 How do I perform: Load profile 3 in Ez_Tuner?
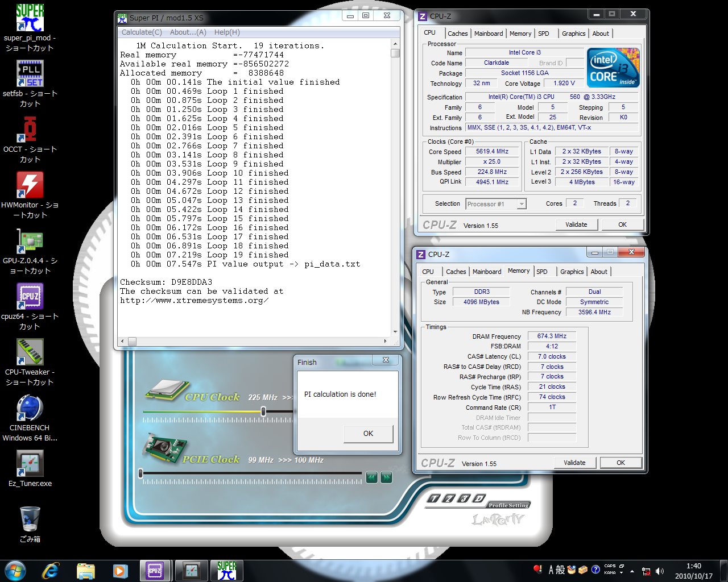tap(464, 498)
